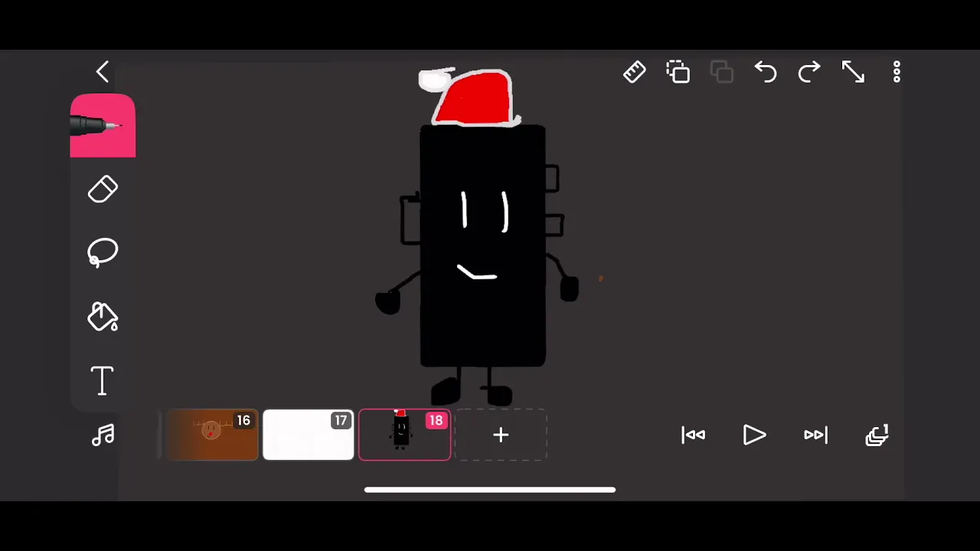This screenshot has height=551, width=980.
Task: Jump to the last frame
Action: (x=815, y=435)
